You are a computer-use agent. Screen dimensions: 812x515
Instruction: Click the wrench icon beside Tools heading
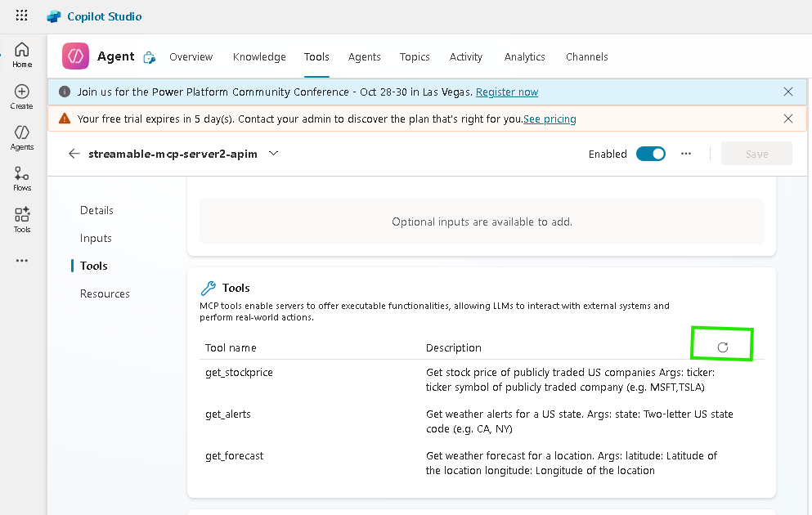coord(209,288)
